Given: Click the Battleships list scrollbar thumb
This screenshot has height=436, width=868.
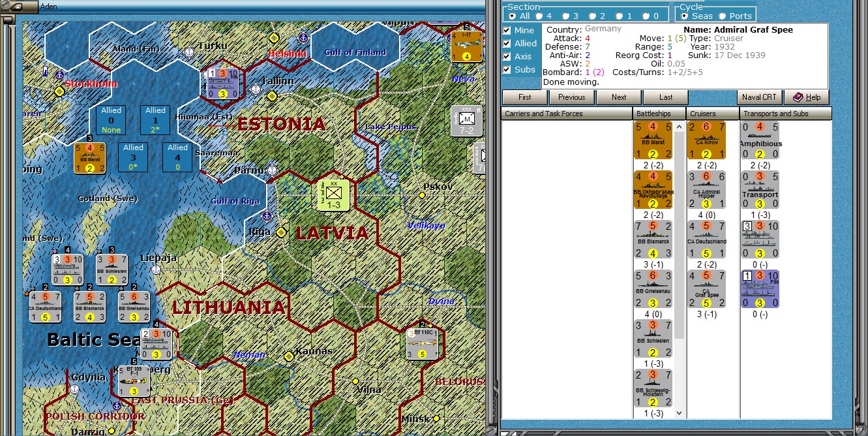Looking at the screenshot, I should 680,235.
